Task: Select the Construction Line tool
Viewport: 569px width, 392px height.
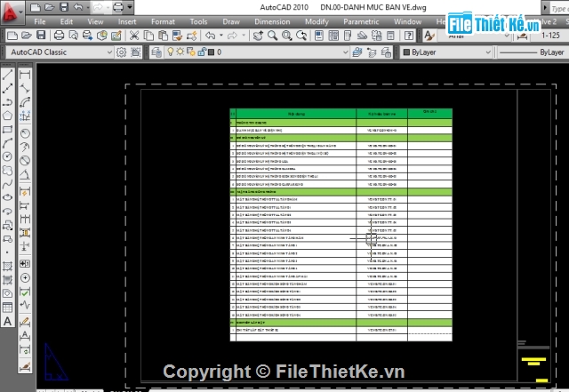Action: [x=7, y=88]
